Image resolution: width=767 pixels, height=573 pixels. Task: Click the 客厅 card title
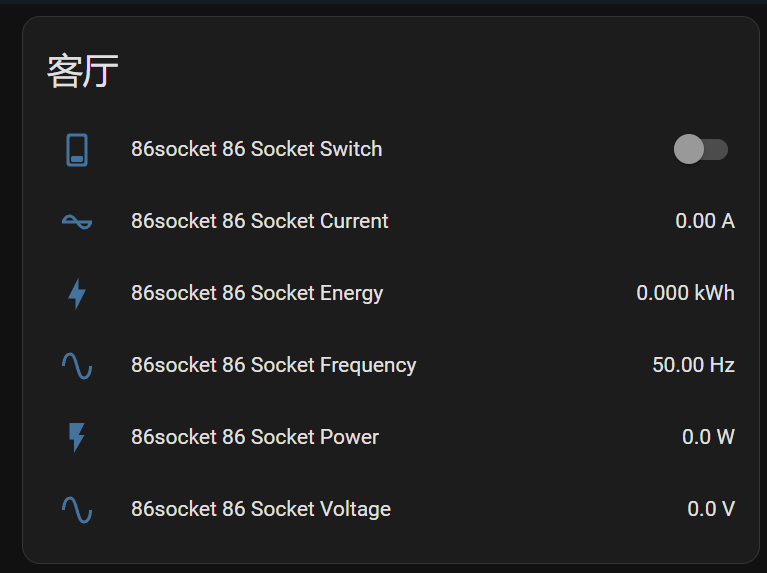point(83,71)
